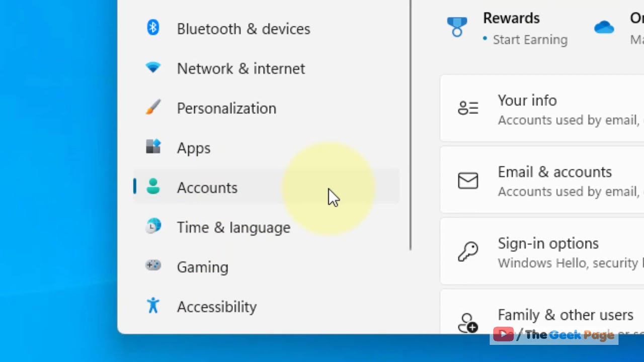Open the Family & other users card
The width and height of the screenshot is (644, 362).
542,312
